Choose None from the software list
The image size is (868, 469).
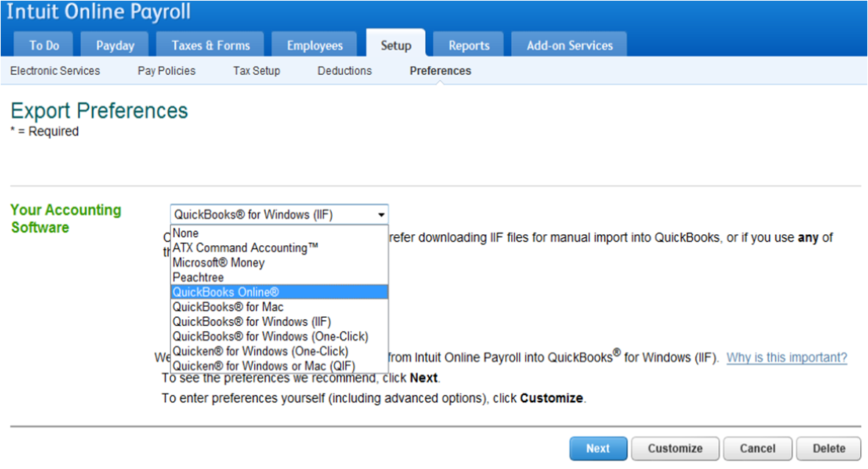(279, 233)
